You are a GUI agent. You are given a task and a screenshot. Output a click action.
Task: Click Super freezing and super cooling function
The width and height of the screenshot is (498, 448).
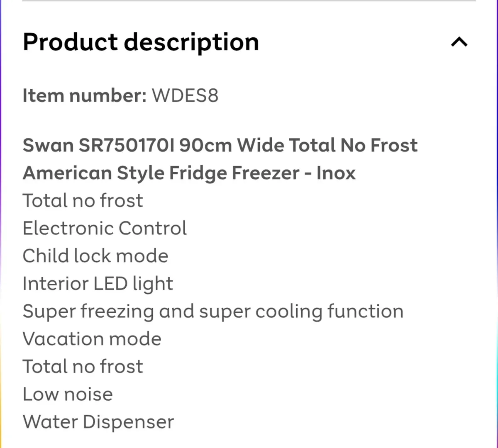(x=213, y=312)
